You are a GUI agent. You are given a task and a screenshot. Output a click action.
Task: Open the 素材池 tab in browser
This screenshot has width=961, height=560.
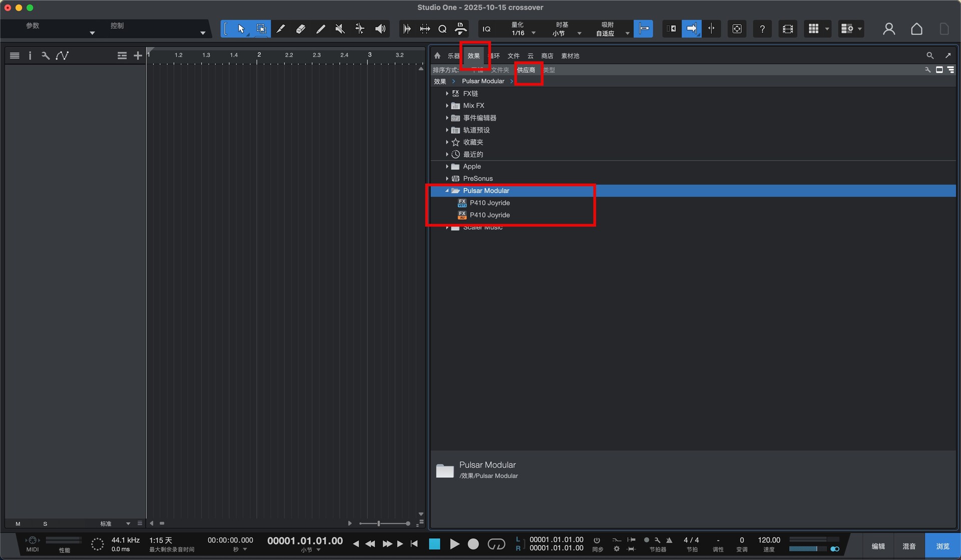[x=570, y=56]
